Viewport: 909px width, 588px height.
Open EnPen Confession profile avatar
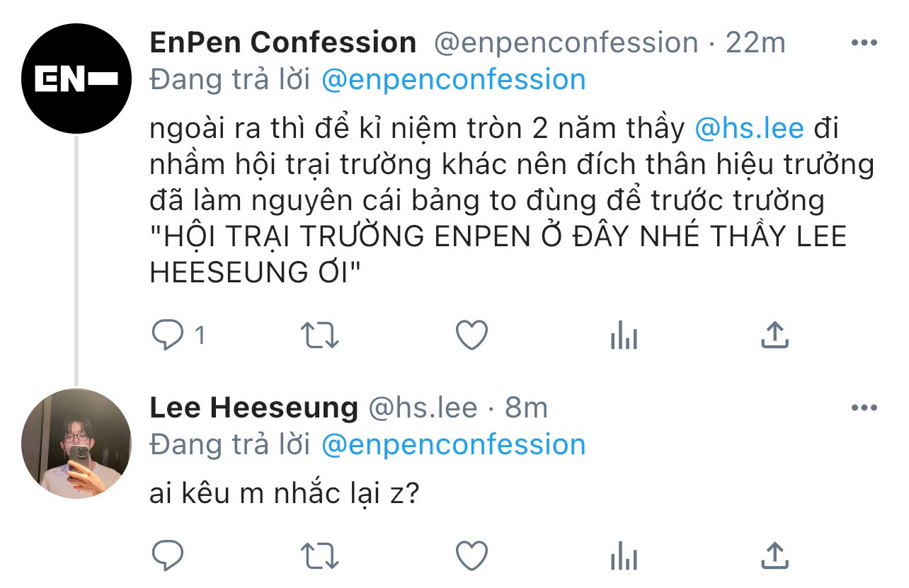tap(76, 79)
